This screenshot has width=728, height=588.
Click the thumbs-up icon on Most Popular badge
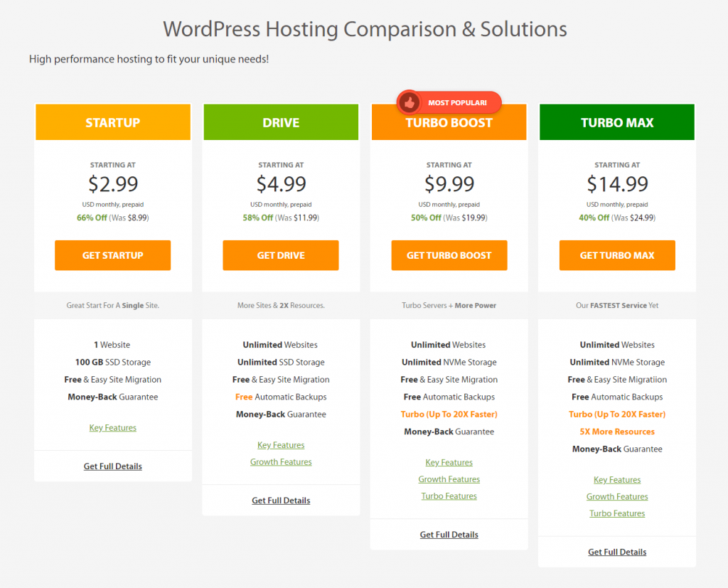click(409, 102)
